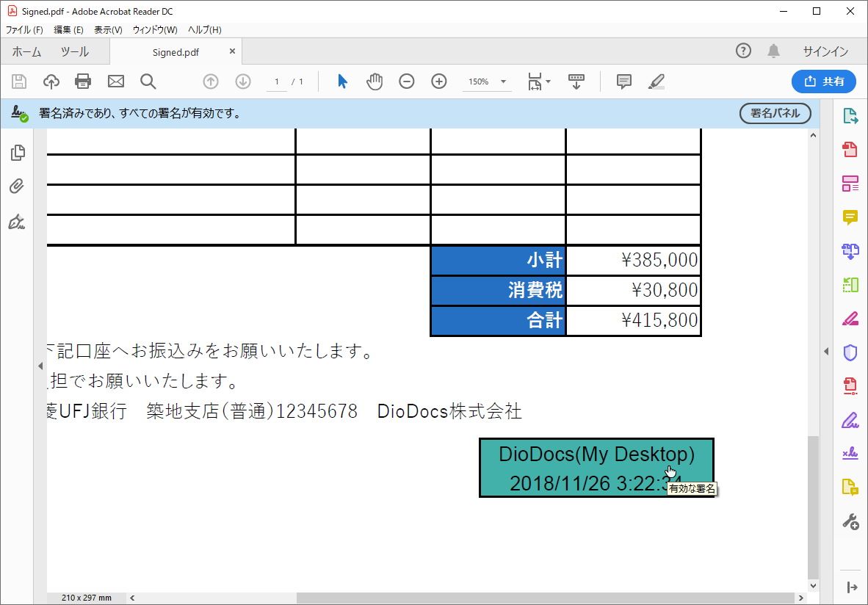Viewport: 868px width, 605px height.
Task: Open the ファイル(F) menu
Action: point(24,30)
